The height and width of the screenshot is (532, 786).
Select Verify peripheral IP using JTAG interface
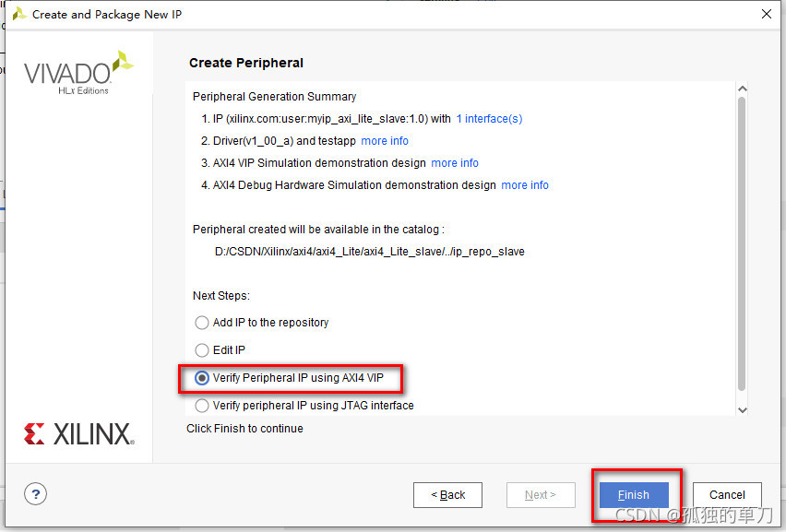[202, 406]
